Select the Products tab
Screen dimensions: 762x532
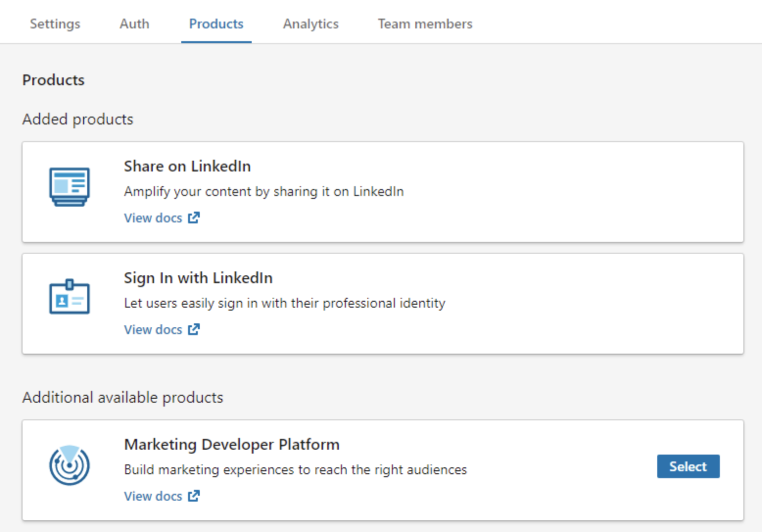(x=216, y=24)
